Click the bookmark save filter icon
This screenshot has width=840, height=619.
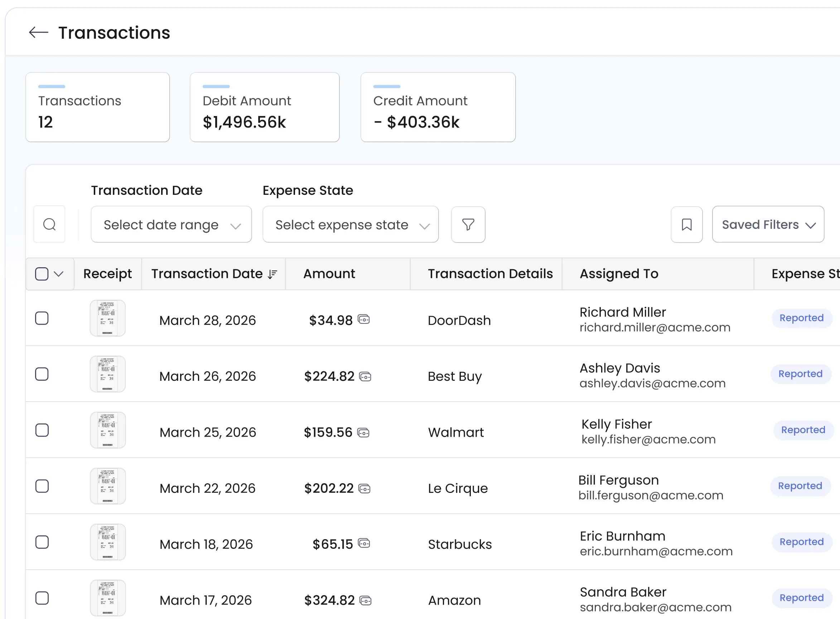click(x=686, y=224)
